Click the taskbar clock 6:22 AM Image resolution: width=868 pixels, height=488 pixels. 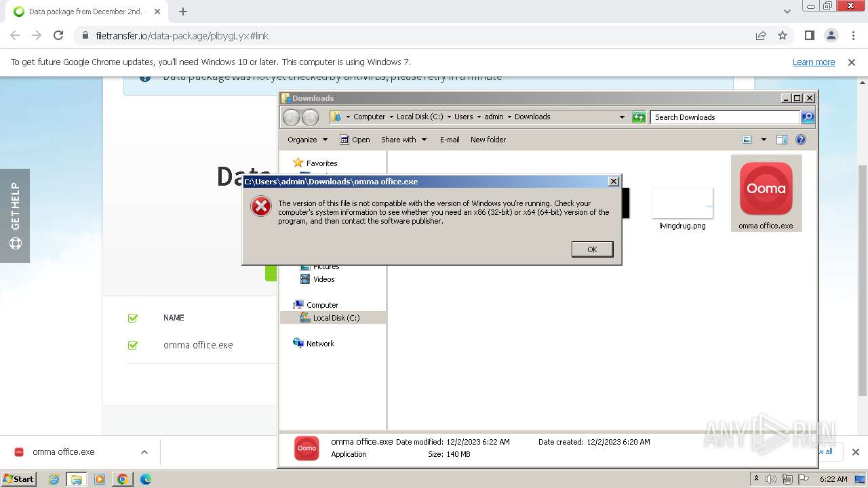833,479
